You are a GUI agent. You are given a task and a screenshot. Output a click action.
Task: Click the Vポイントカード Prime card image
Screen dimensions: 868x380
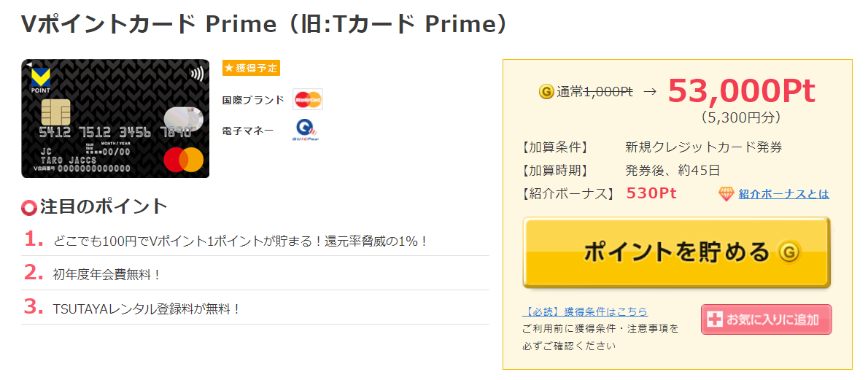[x=115, y=119]
